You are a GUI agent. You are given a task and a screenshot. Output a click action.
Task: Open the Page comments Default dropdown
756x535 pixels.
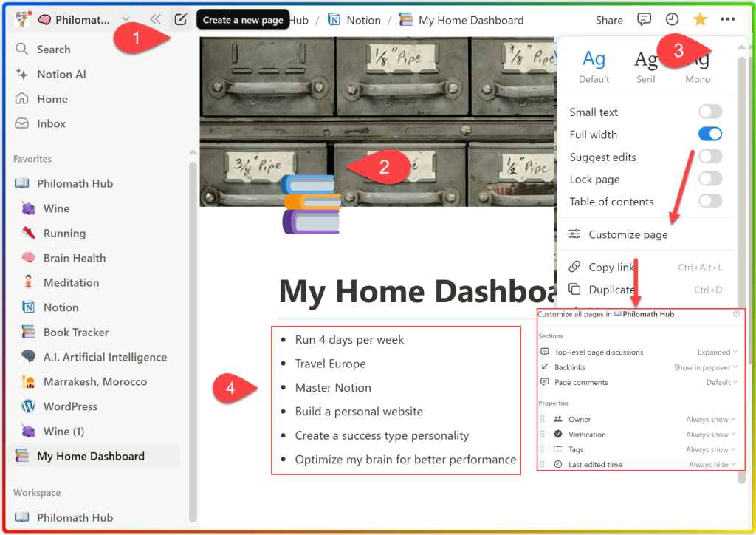click(x=722, y=382)
